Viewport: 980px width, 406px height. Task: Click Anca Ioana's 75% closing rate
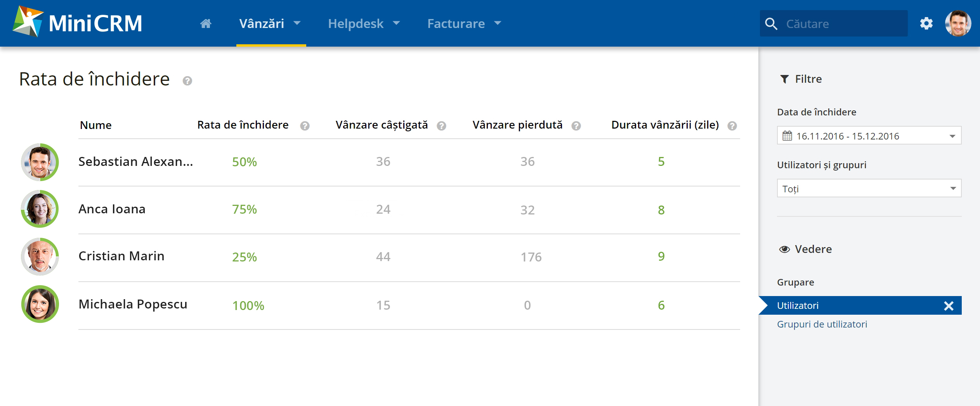click(x=245, y=209)
